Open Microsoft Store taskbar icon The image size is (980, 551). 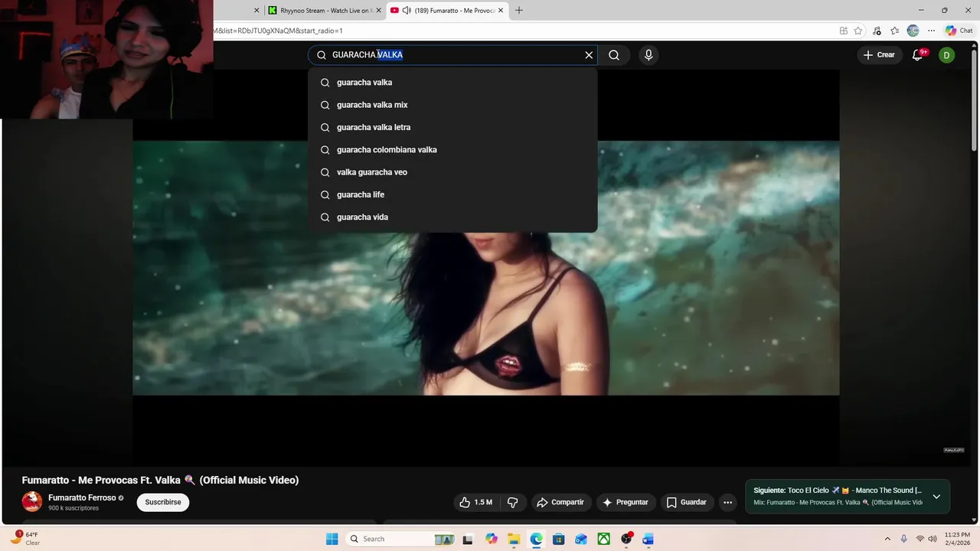pos(559,539)
